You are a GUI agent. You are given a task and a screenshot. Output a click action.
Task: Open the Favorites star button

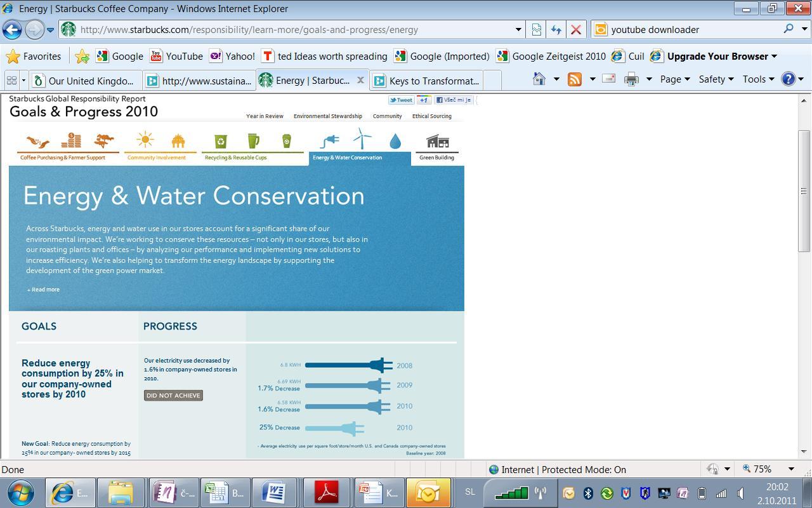coord(34,56)
